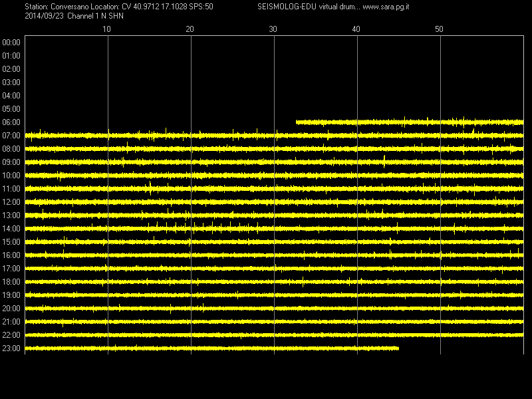Viewport: 532px width, 399px height.
Task: Click the start of the 06:00 trace
Action: (x=297, y=122)
